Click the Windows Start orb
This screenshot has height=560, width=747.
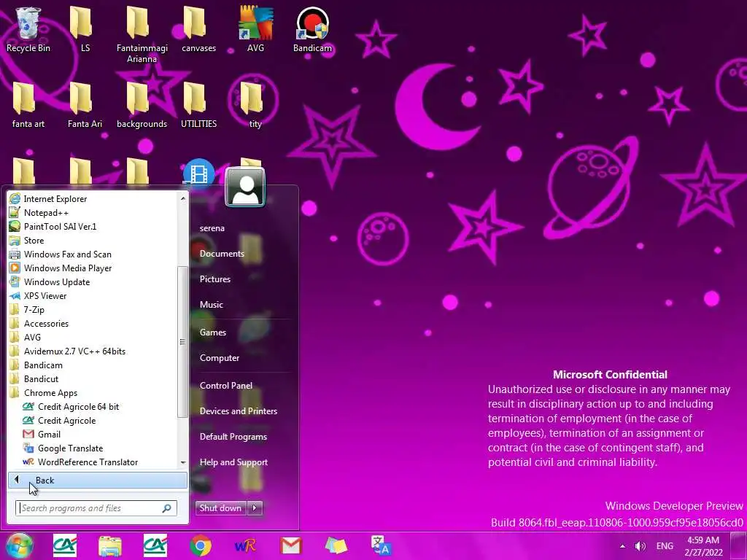20,545
